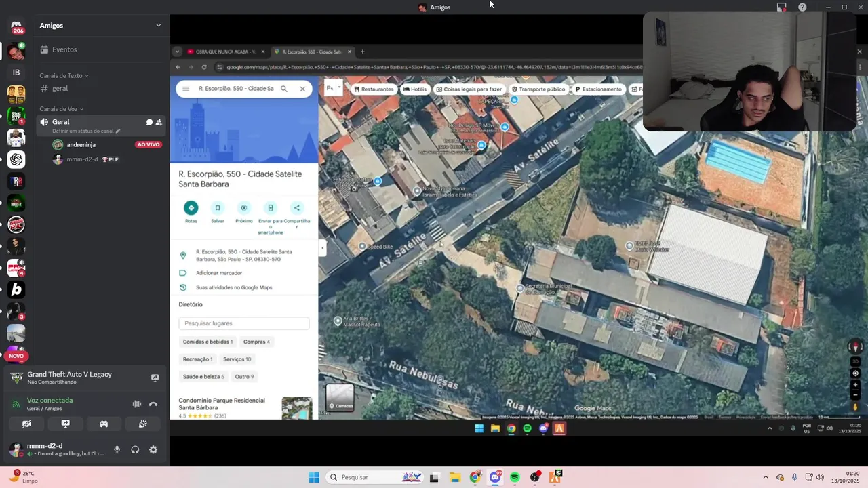
Task: Open the Windows Start button
Action: (x=314, y=477)
